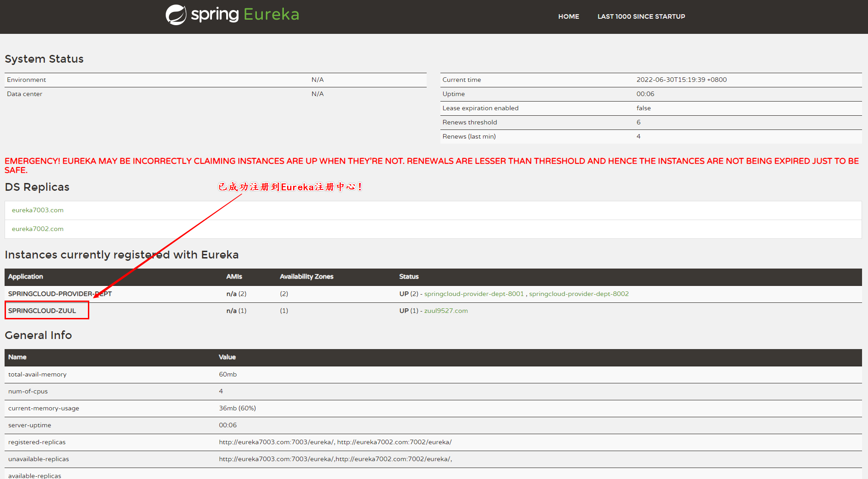The height and width of the screenshot is (479, 868).
Task: Open the eureka7002.com replica link
Action: (38, 229)
